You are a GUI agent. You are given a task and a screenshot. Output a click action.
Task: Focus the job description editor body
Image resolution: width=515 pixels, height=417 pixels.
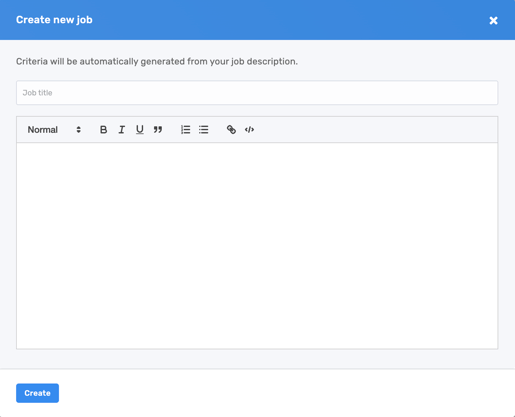[257, 246]
